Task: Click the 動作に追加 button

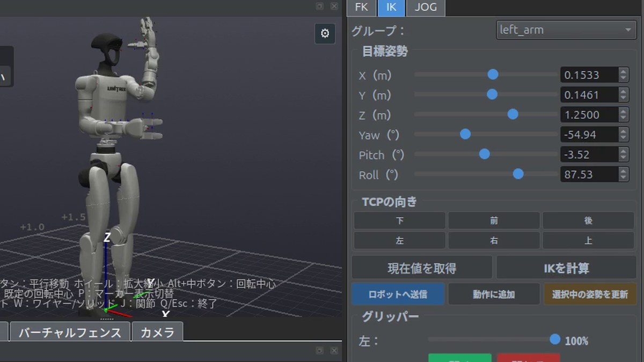Action: point(494,294)
